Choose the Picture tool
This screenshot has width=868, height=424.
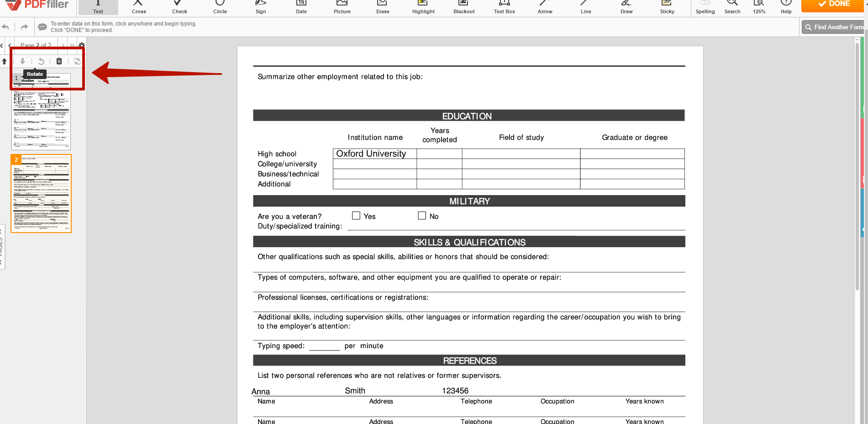[x=342, y=7]
